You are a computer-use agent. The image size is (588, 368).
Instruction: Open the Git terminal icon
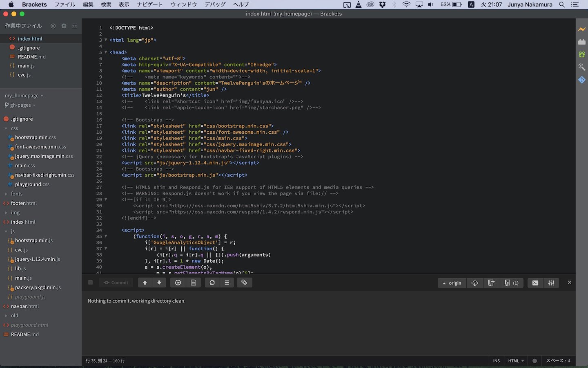(535, 283)
